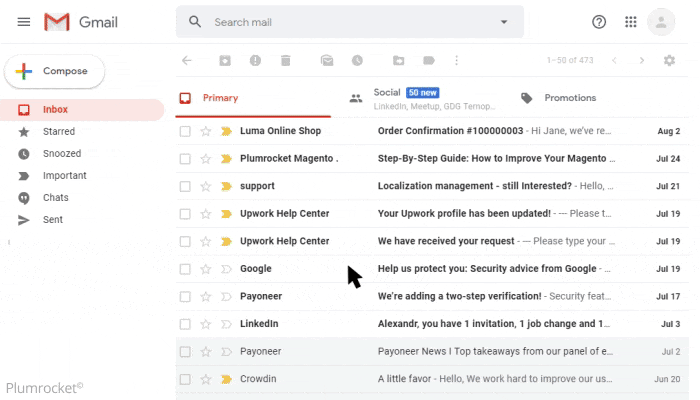Select the Plumrocket Magento email checkbox
The image size is (700, 400).
(185, 159)
